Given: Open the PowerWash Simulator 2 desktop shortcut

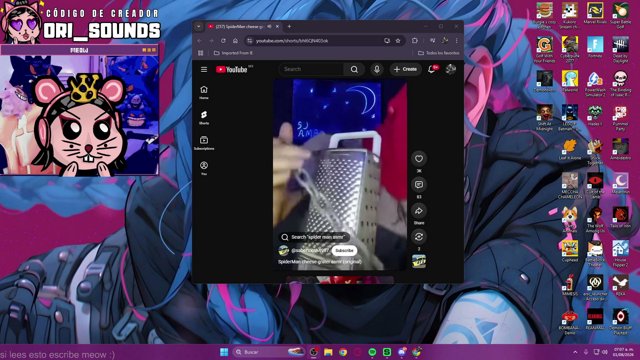Looking at the screenshot, I should (x=595, y=84).
